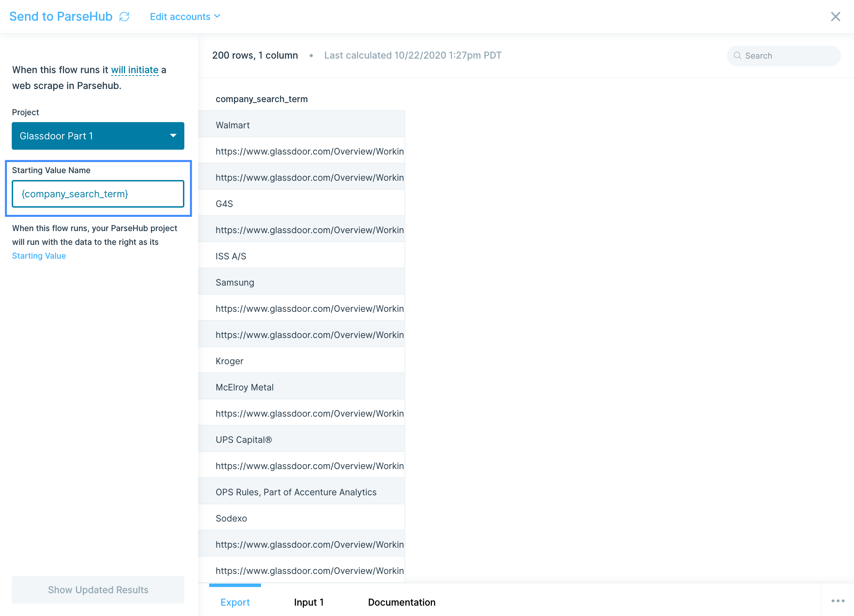Click the Send to ParseHub title
Screen dimensions: 854x616
61,17
